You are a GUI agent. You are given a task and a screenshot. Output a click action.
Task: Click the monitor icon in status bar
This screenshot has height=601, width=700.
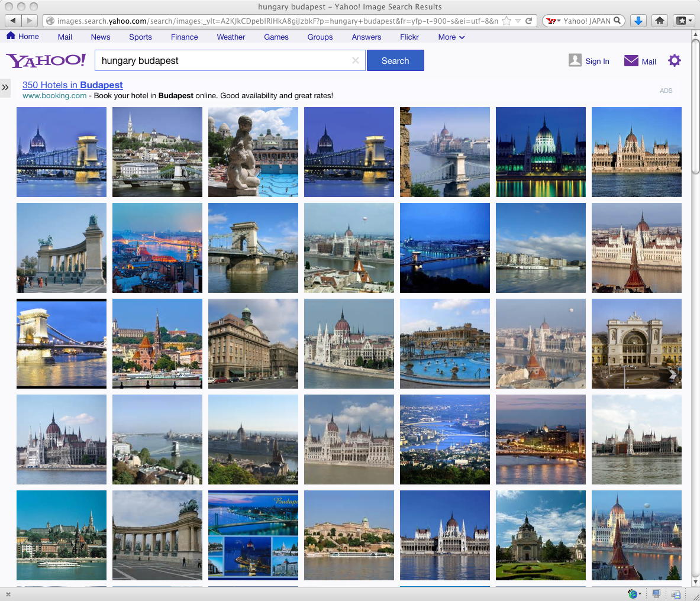pos(656,594)
